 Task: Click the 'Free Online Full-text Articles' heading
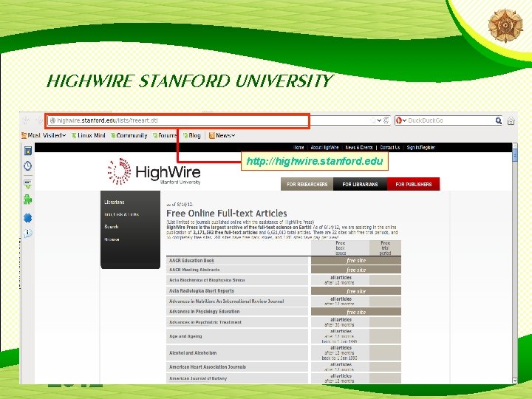click(227, 214)
